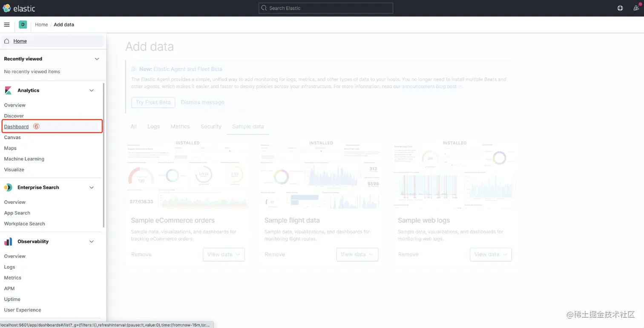
Task: Open APM in sidebar
Action: 9,288
